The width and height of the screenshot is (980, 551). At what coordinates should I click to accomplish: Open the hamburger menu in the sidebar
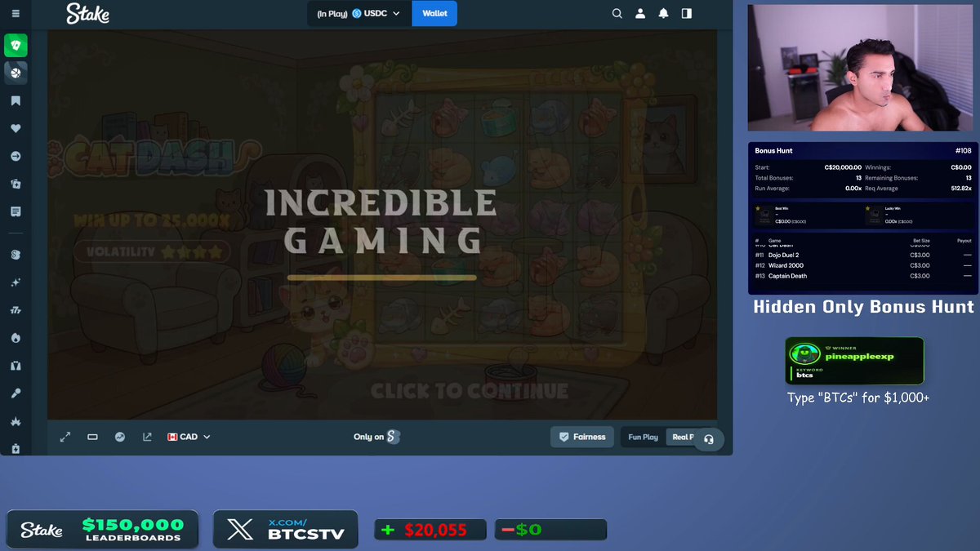[x=16, y=14]
